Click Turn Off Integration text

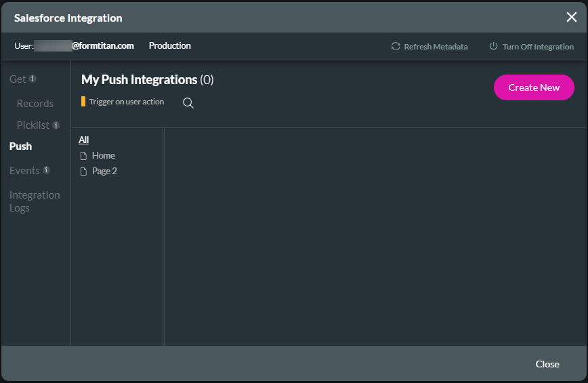(538, 47)
